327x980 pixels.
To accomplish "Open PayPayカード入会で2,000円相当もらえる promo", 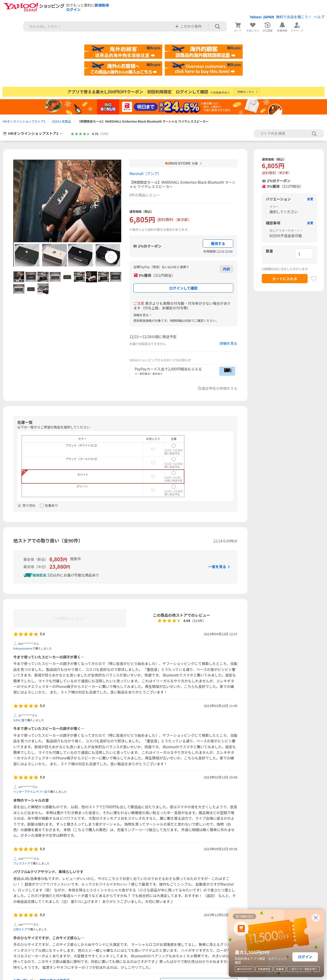I will [183, 371].
